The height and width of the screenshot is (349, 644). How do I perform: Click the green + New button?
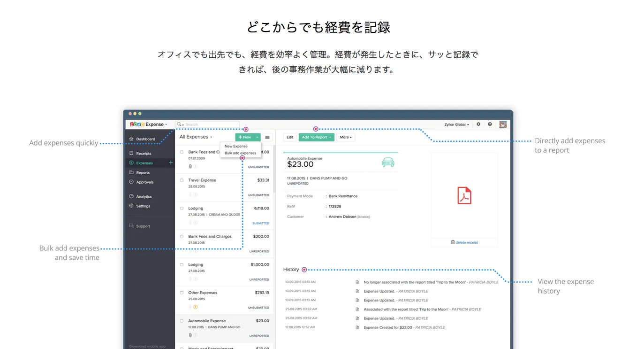[244, 137]
